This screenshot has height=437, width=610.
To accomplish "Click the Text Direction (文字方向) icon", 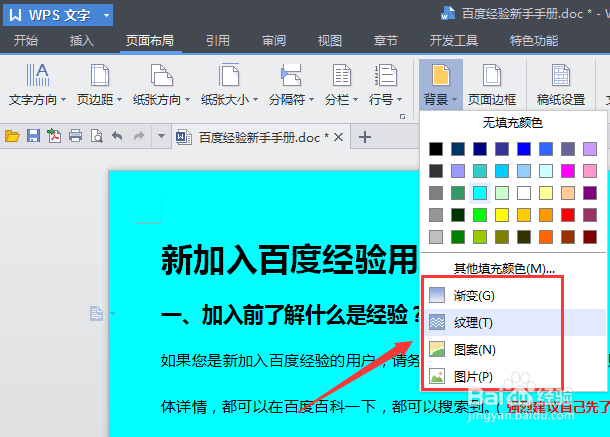I will click(x=37, y=75).
